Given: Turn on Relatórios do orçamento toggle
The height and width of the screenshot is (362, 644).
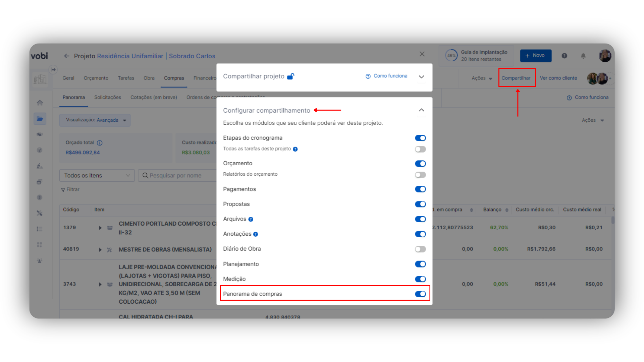Looking at the screenshot, I should click(x=420, y=175).
